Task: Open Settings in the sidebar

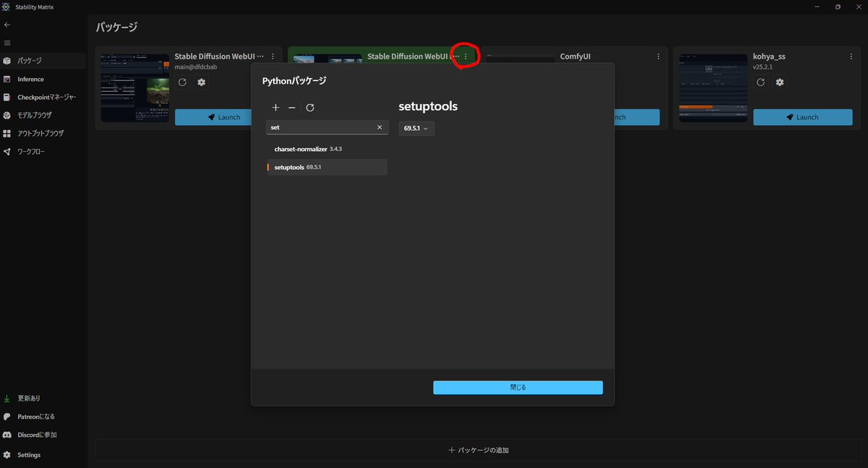Action: (43, 455)
